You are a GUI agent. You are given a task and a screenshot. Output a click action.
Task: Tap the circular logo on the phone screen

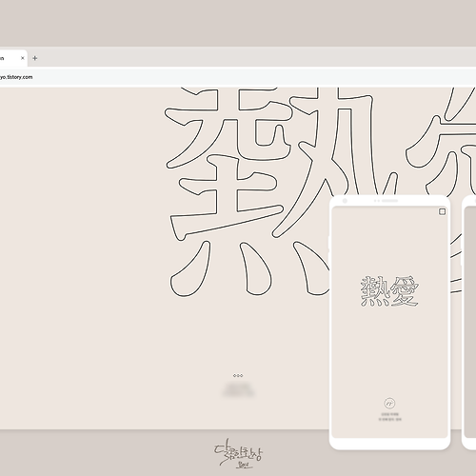click(x=389, y=404)
